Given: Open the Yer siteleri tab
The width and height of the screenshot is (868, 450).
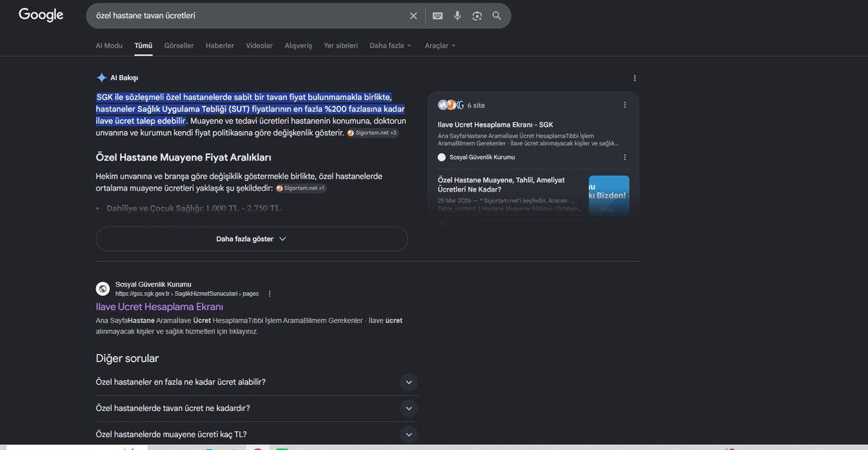Looking at the screenshot, I should point(341,46).
